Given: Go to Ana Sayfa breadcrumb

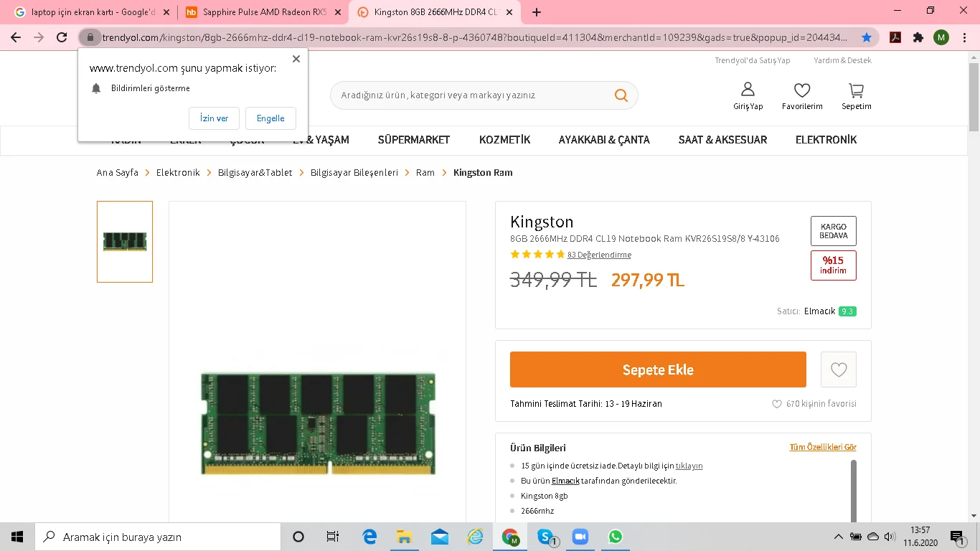Looking at the screenshot, I should 118,173.
